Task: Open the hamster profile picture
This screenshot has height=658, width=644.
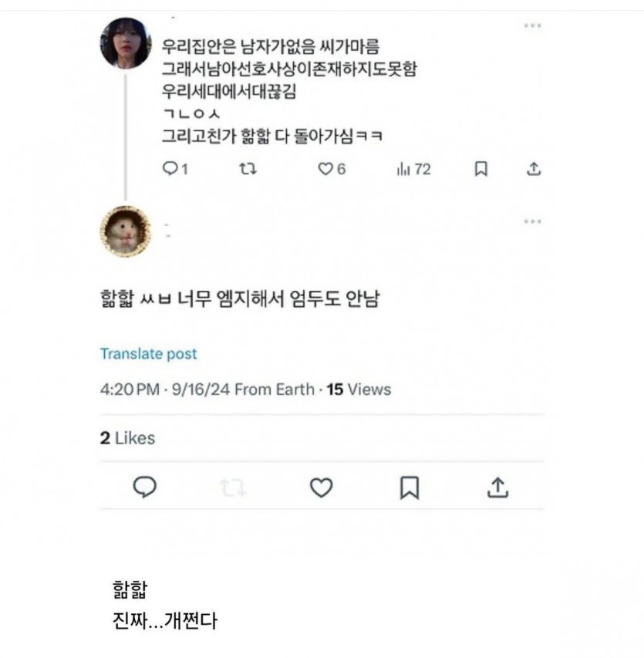Action: click(x=126, y=231)
